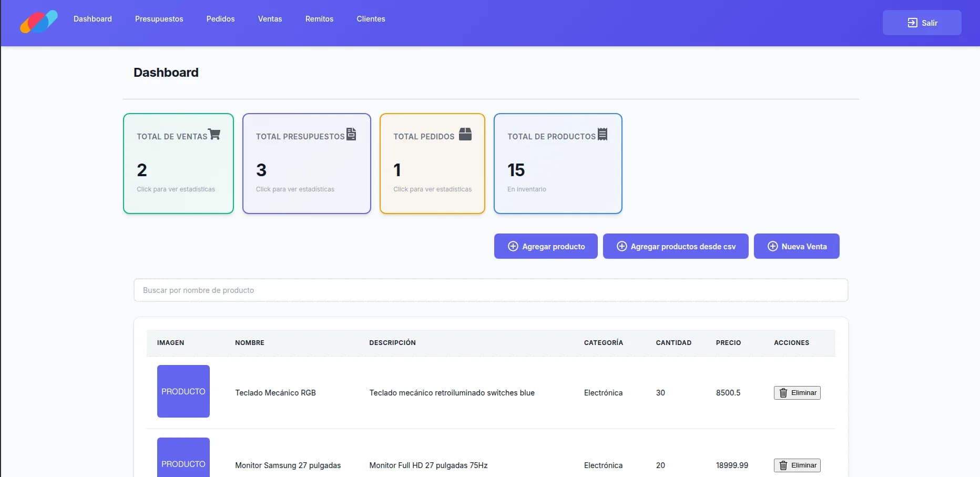Viewport: 980px width, 477px height.
Task: Select the company logo in the navbar
Action: pos(38,22)
